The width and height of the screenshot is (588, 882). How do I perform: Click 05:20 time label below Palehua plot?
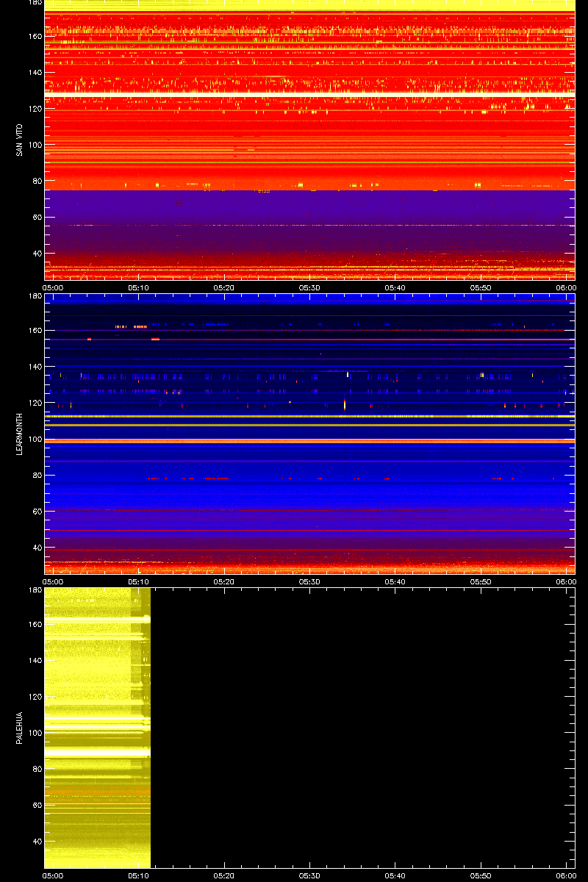click(225, 875)
